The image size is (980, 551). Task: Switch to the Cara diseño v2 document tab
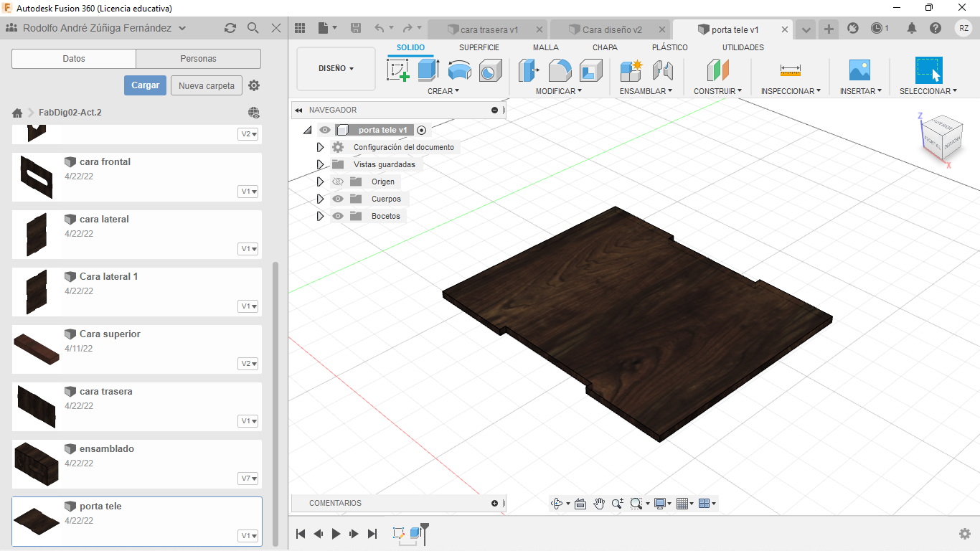(x=611, y=29)
